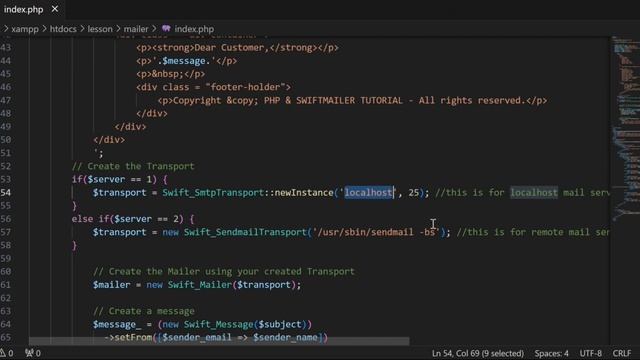Screen dimensions: 640x360
Task: Click the ports forwarded icon in status bar
Action: 33,353
